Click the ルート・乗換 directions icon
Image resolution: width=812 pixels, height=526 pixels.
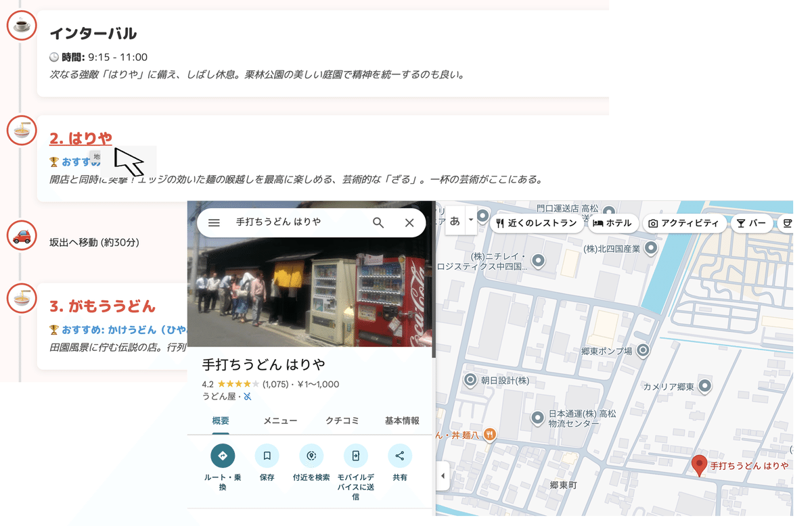tap(223, 456)
